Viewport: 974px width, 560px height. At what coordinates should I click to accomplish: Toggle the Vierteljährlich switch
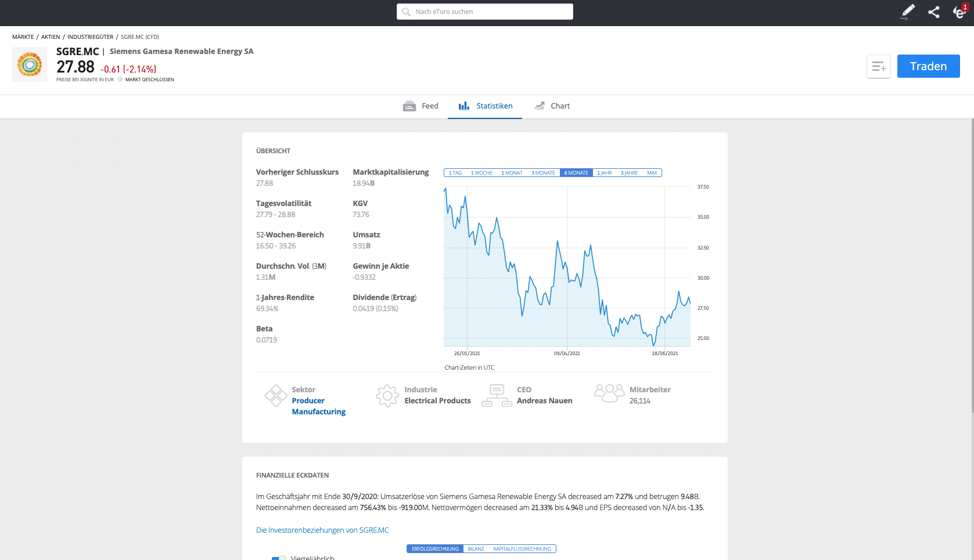coord(279,558)
